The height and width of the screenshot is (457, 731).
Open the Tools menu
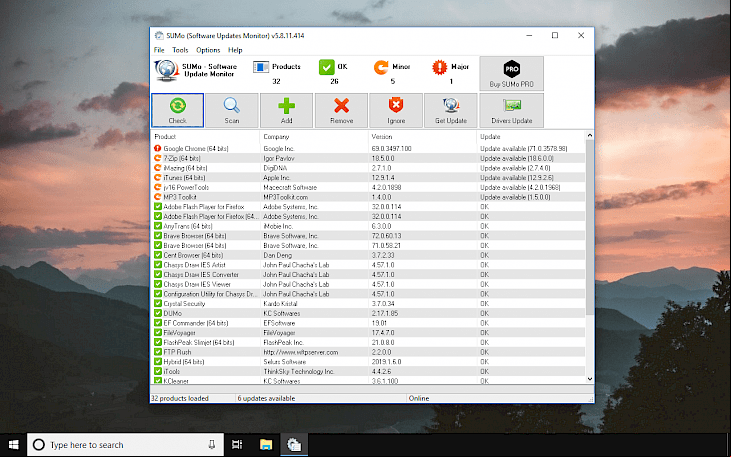(180, 50)
